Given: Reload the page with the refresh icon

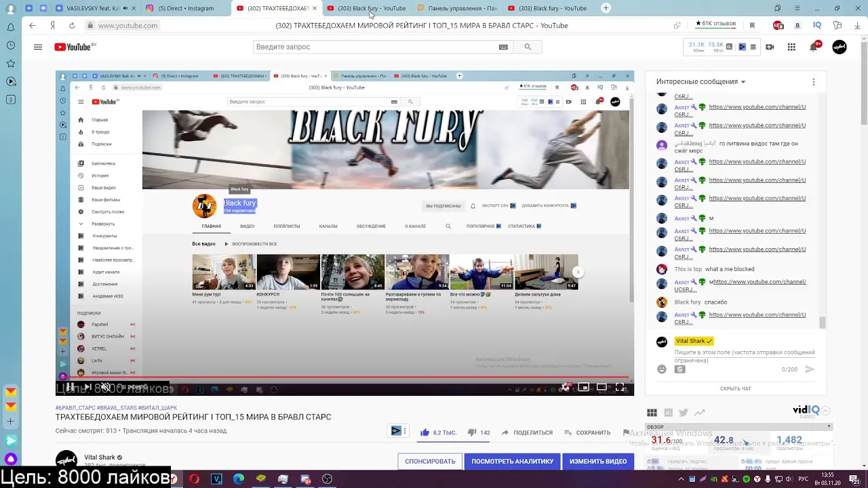Looking at the screenshot, I should (x=72, y=25).
